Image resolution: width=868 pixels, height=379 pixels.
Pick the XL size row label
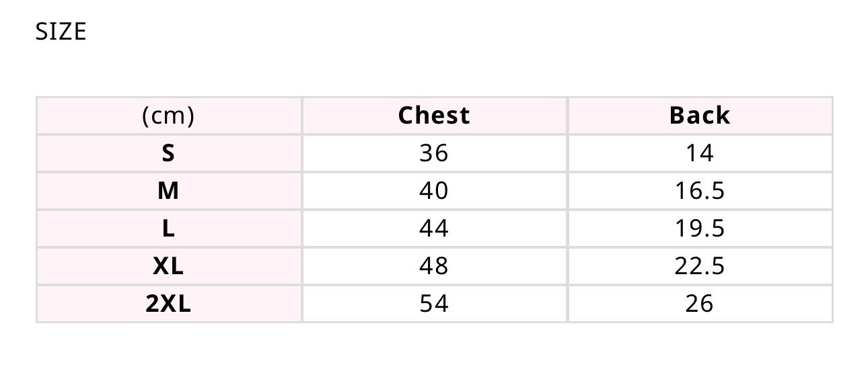point(168,267)
